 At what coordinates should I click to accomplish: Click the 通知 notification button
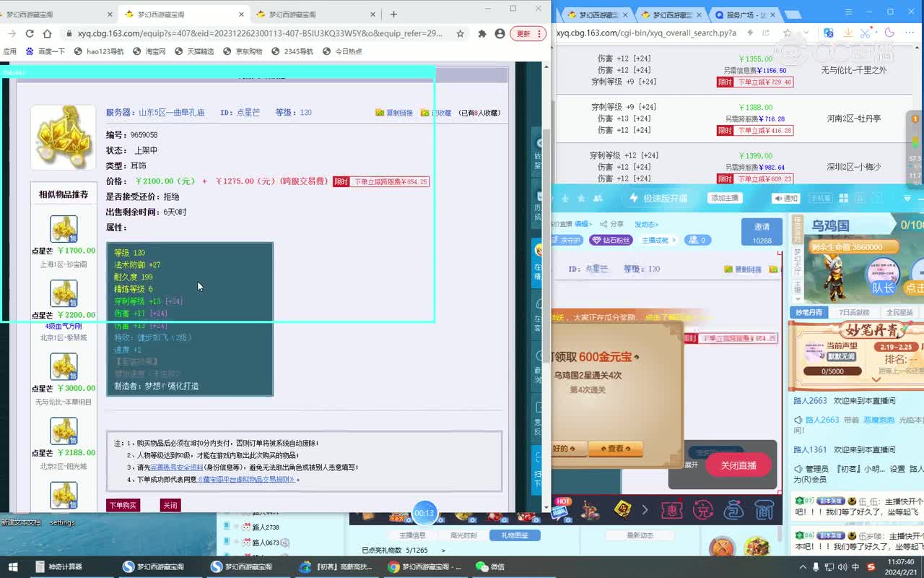[x=786, y=198]
